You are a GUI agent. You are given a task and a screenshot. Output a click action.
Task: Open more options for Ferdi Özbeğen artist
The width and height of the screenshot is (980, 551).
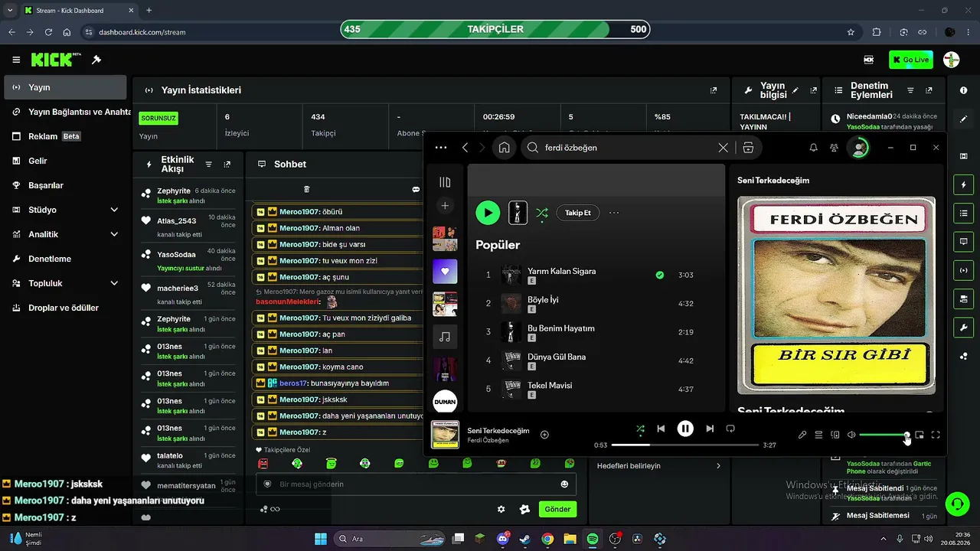pyautogui.click(x=614, y=213)
